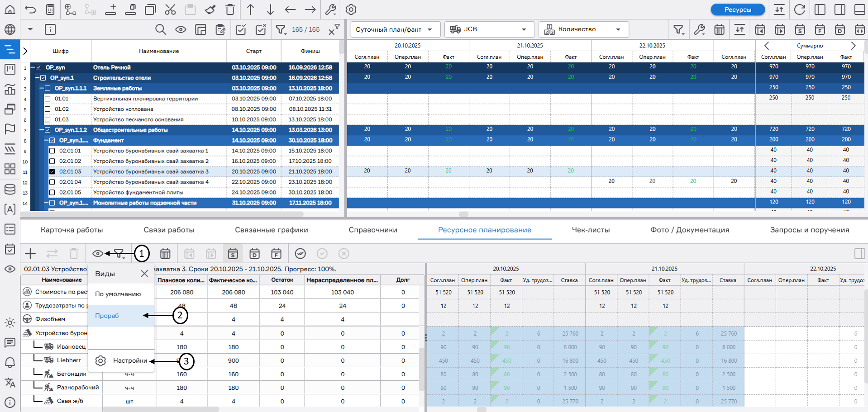This screenshot has height=412, width=868.
Task: Click the magnifier search icon
Action: [x=160, y=29]
